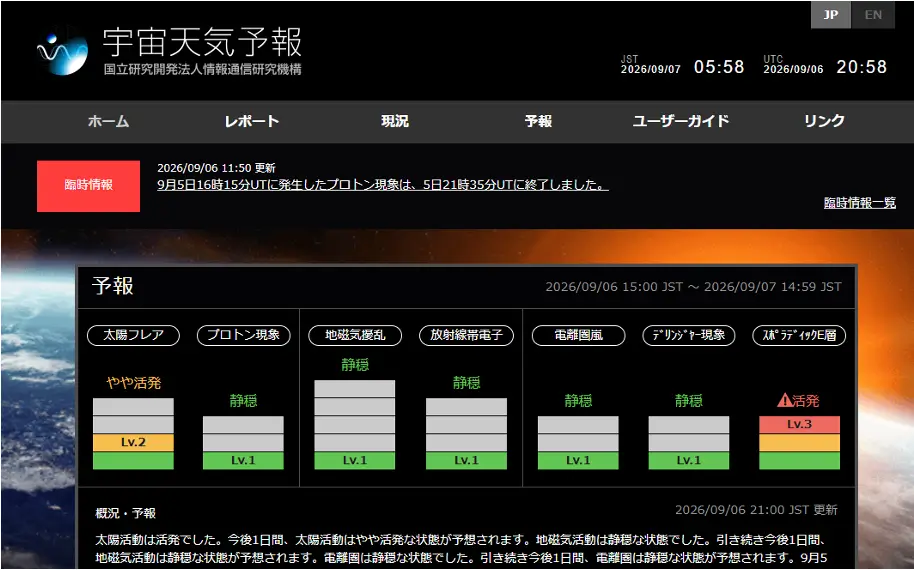Screen dimensions: 914x570
Task: Click the green Lv.1 bar of 電離圏嵐
Action: pyautogui.click(x=578, y=460)
